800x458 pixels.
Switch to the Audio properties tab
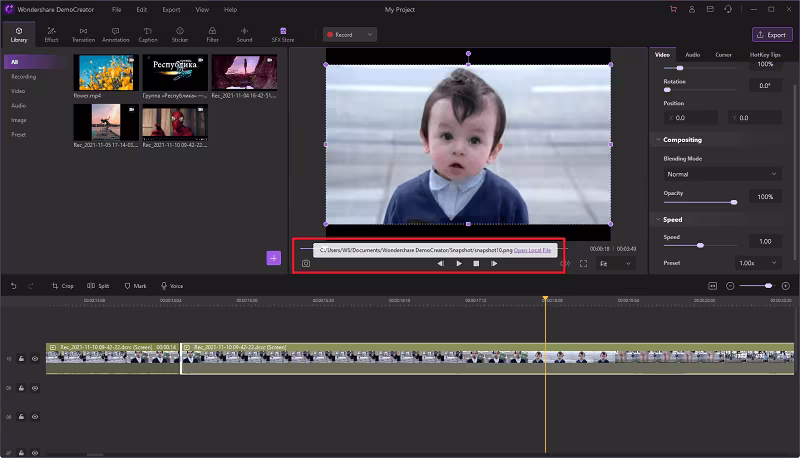(692, 55)
